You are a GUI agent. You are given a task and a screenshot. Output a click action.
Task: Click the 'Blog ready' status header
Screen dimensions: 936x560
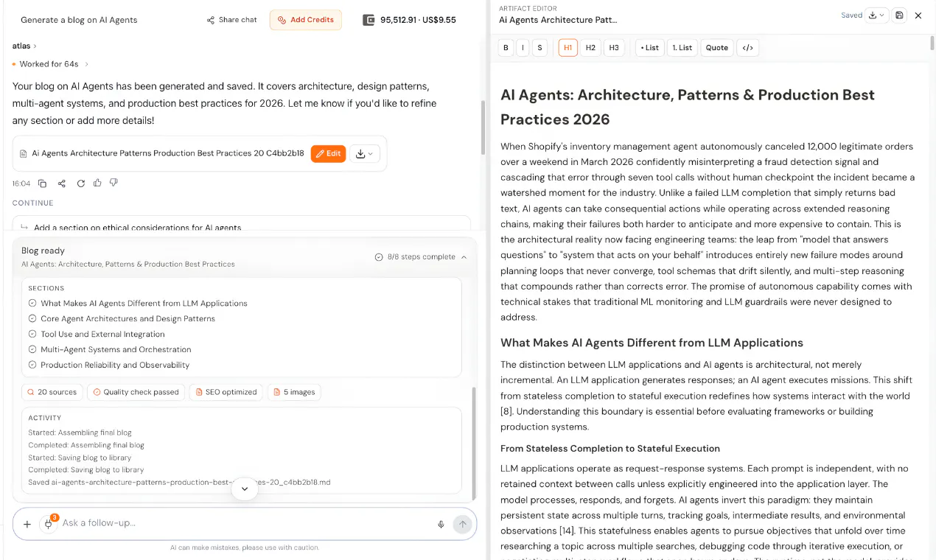coord(43,251)
